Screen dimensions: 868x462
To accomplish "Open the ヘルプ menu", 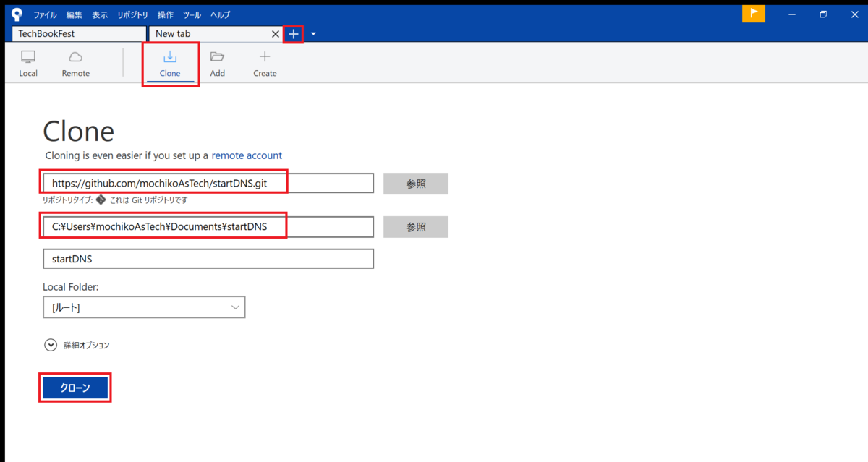I will 221,14.
